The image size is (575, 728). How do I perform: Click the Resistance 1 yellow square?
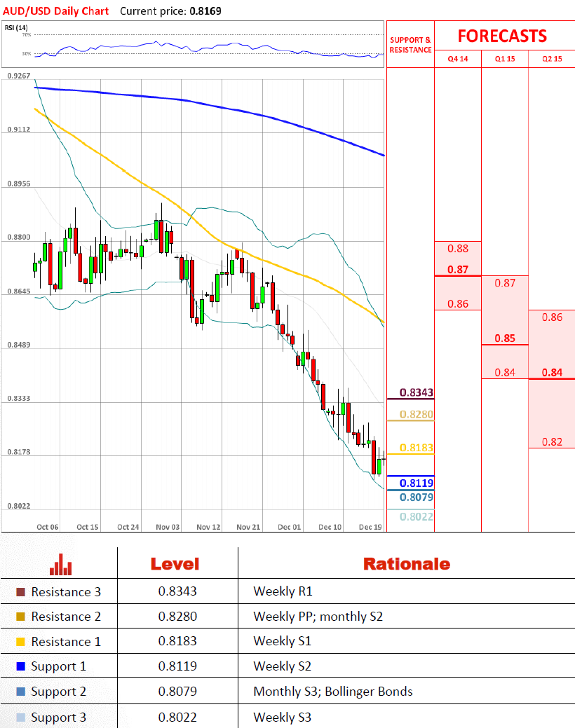[20, 642]
